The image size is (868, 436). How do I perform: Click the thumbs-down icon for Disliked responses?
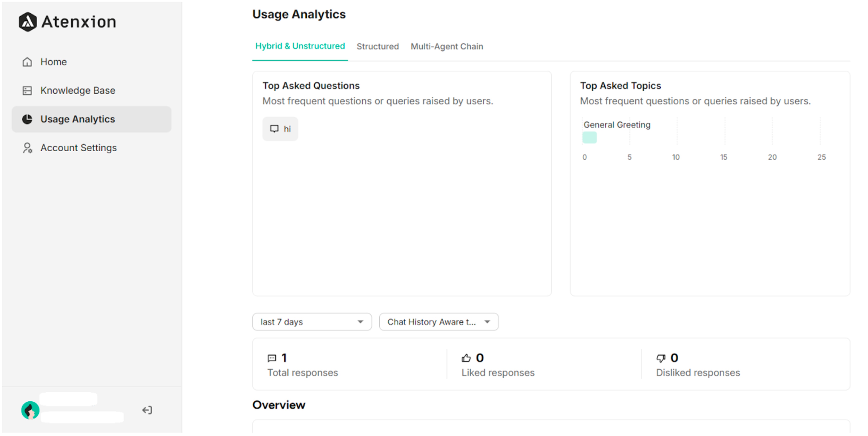point(661,358)
